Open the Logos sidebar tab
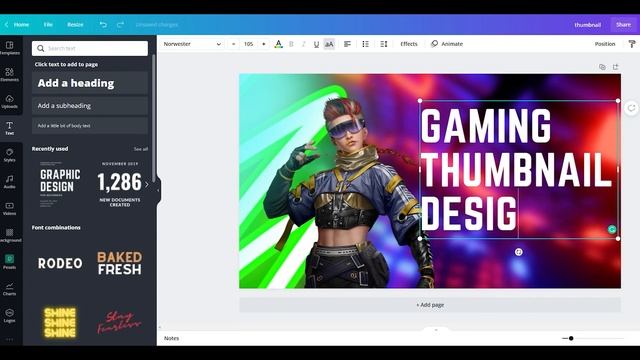Viewport: 640px width, 360px height. [x=10, y=316]
